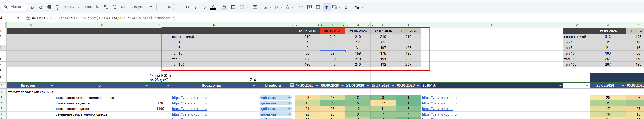Screen dimensions: 644x119
Task: Open the fill color bucket picker
Action: (224, 7)
